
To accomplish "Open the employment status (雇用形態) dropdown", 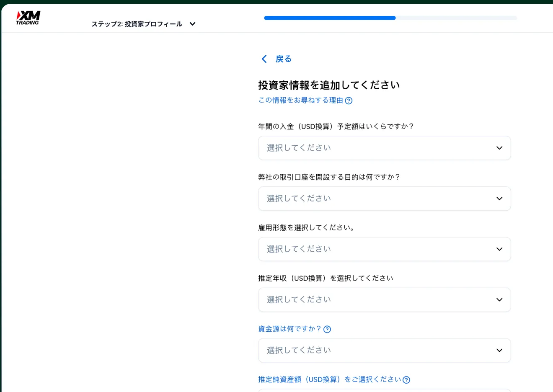I will [384, 249].
